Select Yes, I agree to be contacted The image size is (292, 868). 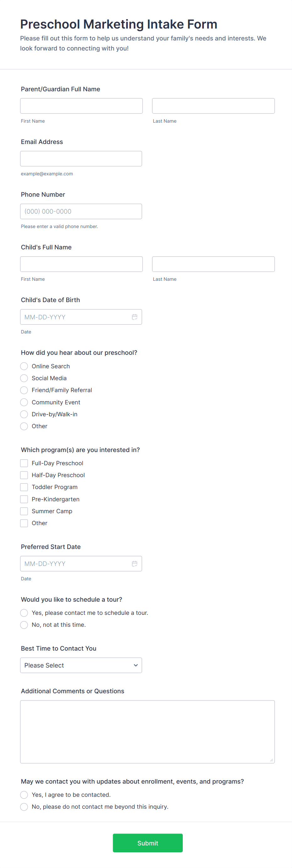click(24, 795)
